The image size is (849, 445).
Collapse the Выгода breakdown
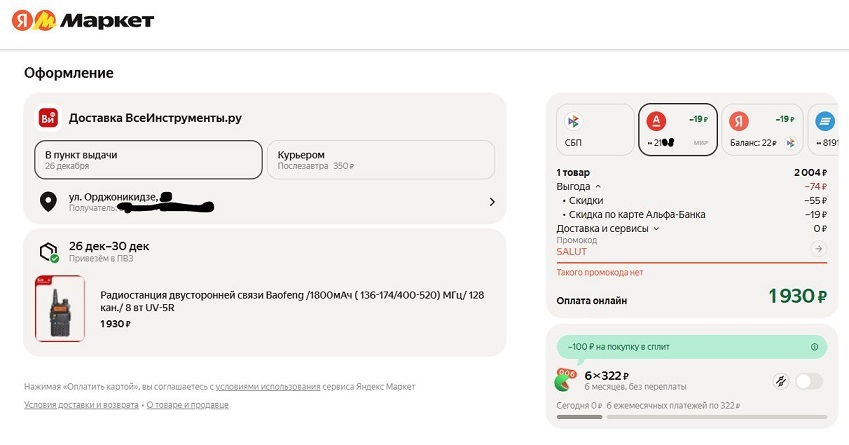(598, 186)
